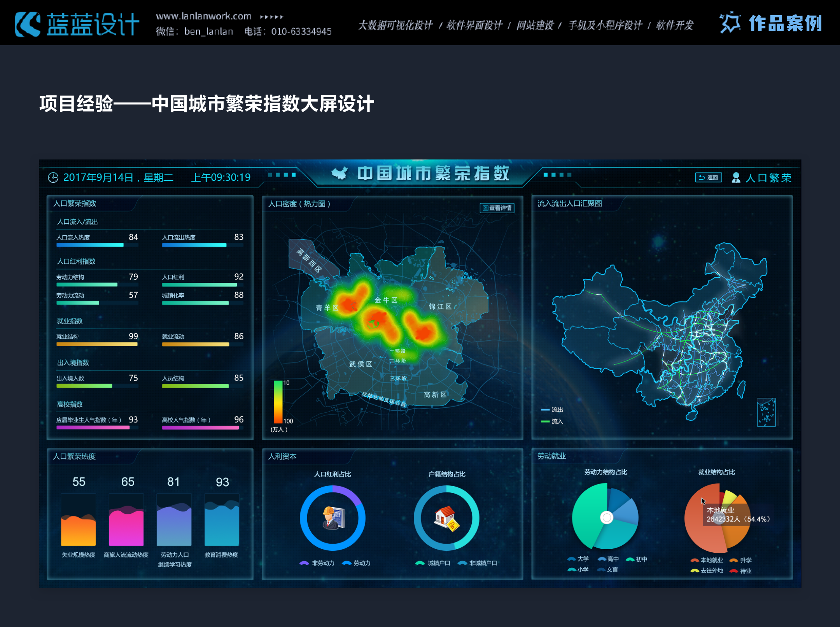Click the heatmap density color scale

tap(278, 402)
